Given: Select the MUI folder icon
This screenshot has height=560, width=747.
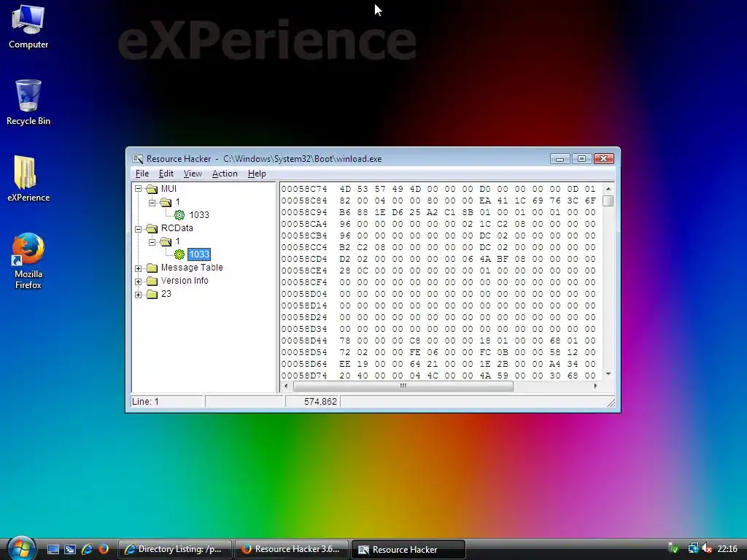Looking at the screenshot, I should tap(152, 189).
